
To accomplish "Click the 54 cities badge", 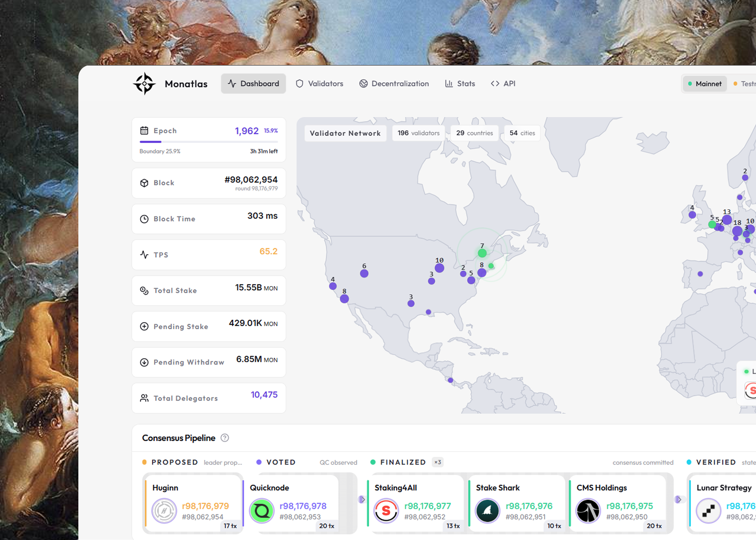I will pos(522,133).
